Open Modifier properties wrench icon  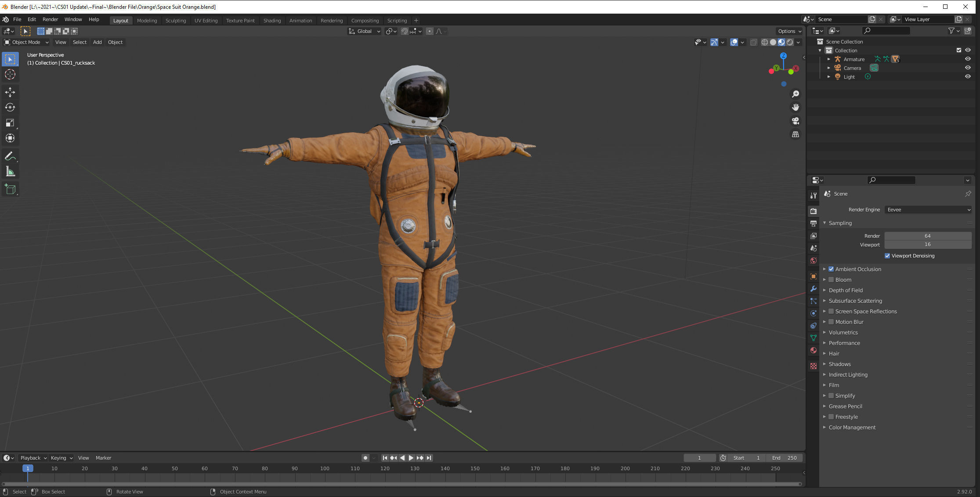(814, 289)
